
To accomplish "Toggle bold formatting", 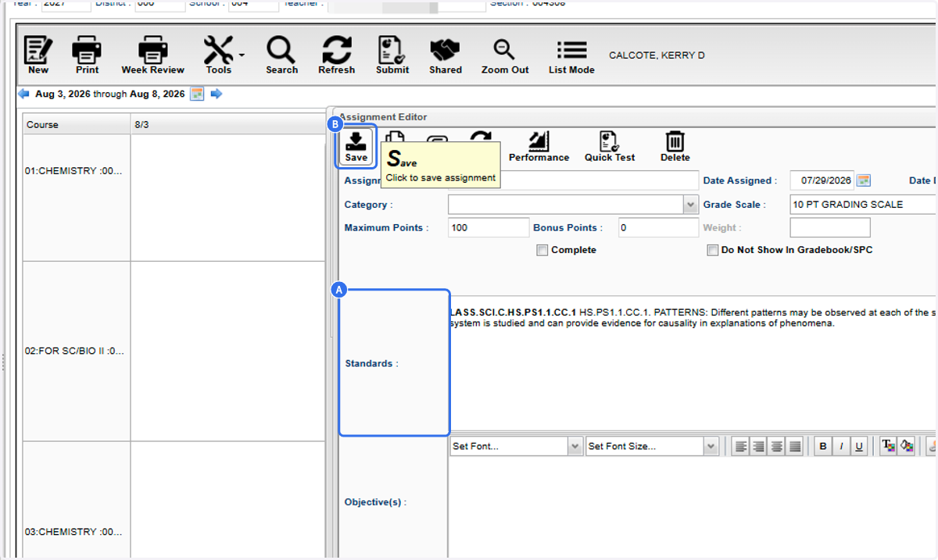I will [822, 446].
